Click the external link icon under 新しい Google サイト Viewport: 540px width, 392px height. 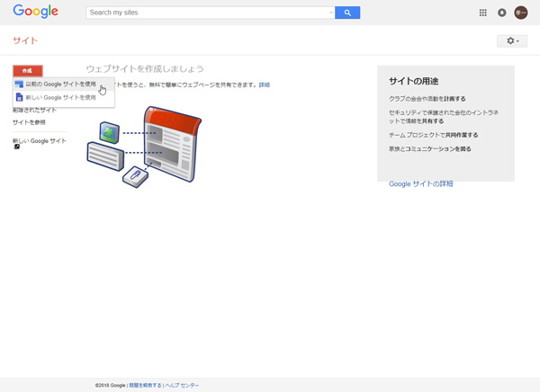tap(16, 147)
